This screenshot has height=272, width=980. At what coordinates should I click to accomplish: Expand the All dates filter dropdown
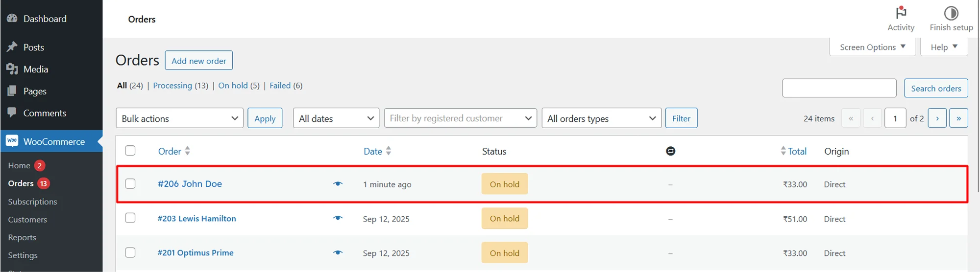336,118
